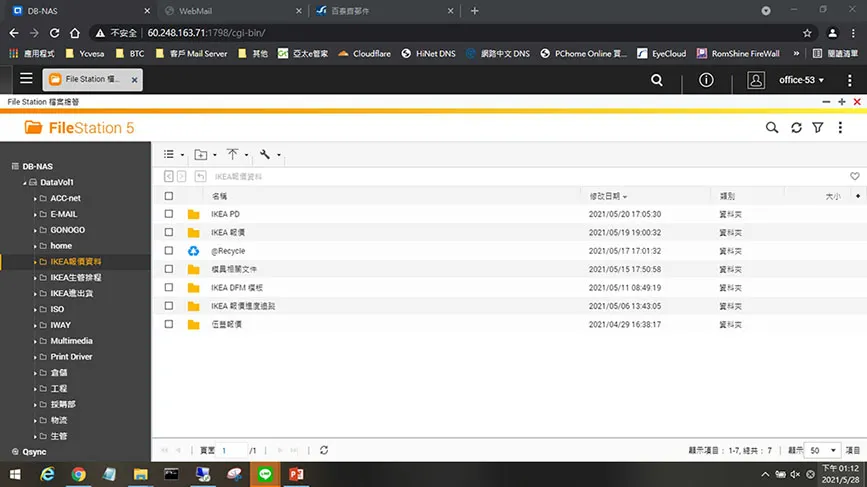Select the File Station taskbar tab
The width and height of the screenshot is (867, 487).
[92, 80]
